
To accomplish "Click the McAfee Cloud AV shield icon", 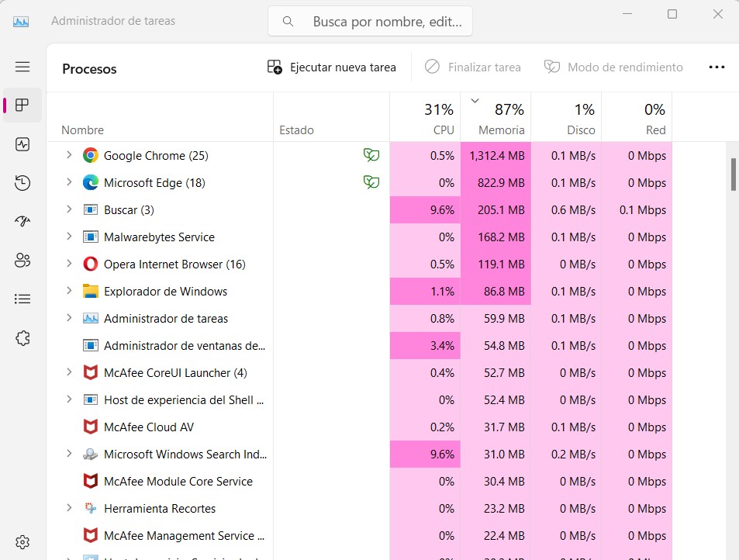I will click(x=91, y=427).
